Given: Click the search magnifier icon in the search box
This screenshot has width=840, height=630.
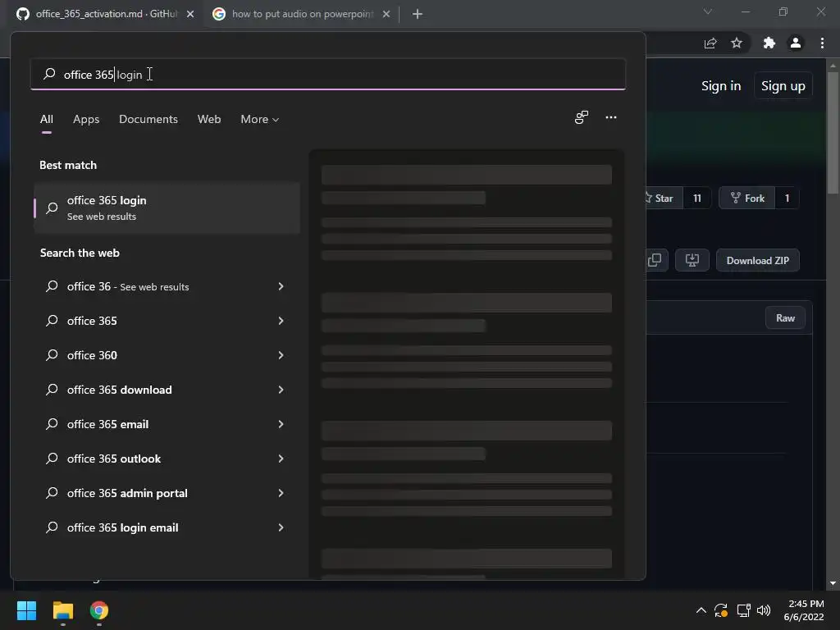Looking at the screenshot, I should [x=49, y=73].
